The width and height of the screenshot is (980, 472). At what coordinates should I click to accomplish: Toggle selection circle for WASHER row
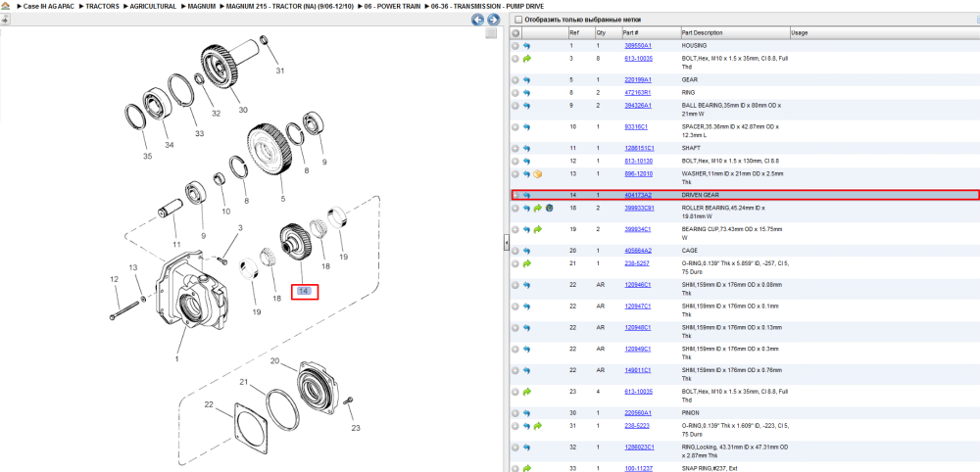click(x=515, y=173)
